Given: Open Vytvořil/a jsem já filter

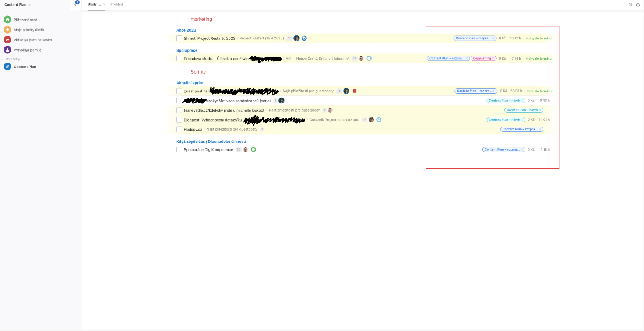Looking at the screenshot, I should [x=28, y=50].
